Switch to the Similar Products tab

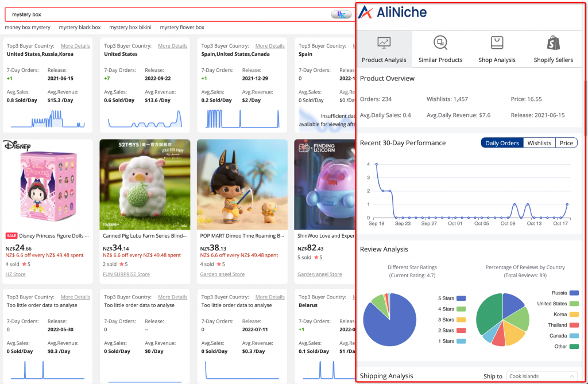[440, 49]
